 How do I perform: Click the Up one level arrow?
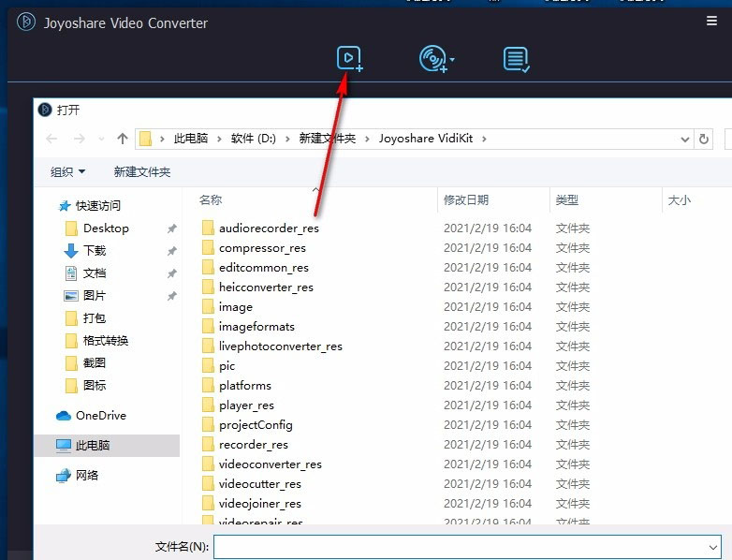[x=123, y=139]
